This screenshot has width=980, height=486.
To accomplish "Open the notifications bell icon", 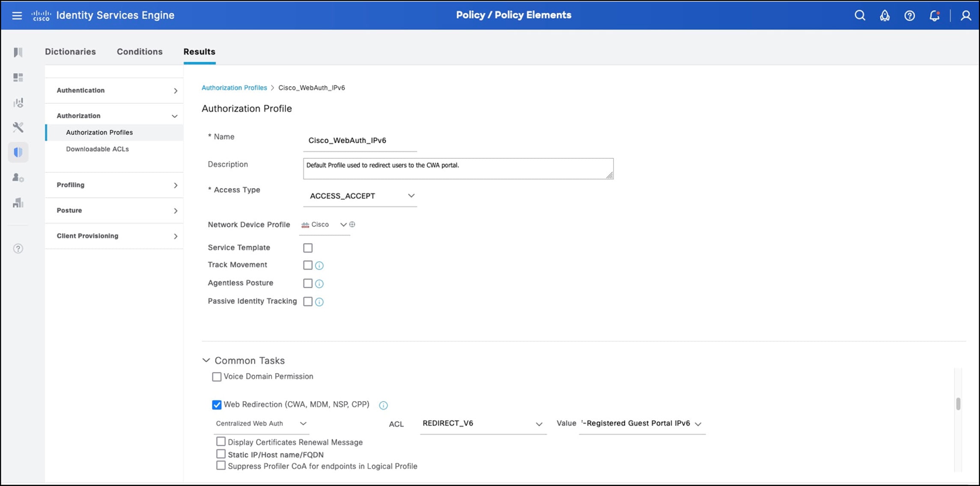I will coord(934,15).
